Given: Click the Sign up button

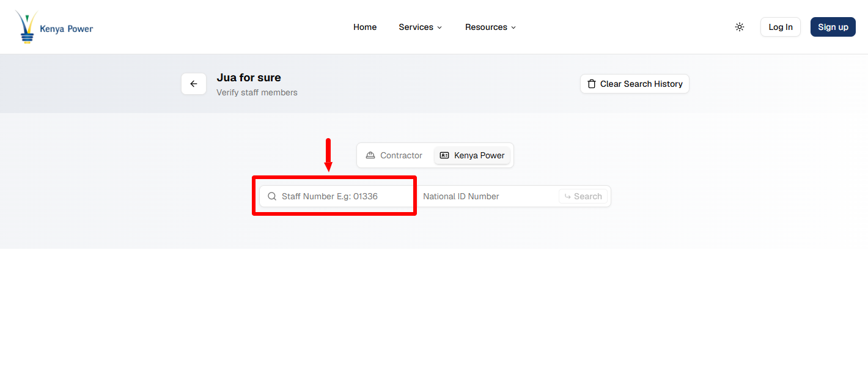Looking at the screenshot, I should [833, 27].
